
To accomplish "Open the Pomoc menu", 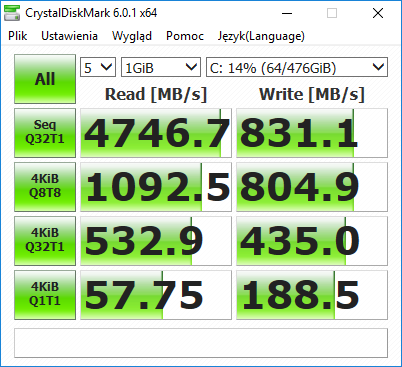I will click(x=185, y=36).
